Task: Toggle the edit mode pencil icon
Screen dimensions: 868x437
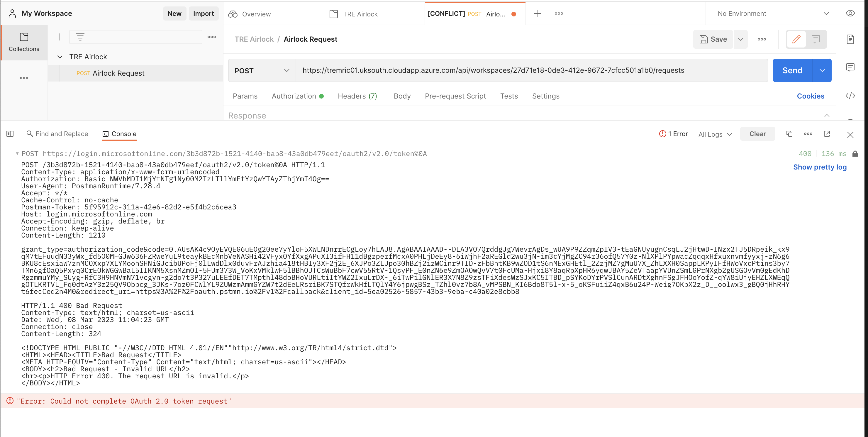Action: click(x=796, y=39)
